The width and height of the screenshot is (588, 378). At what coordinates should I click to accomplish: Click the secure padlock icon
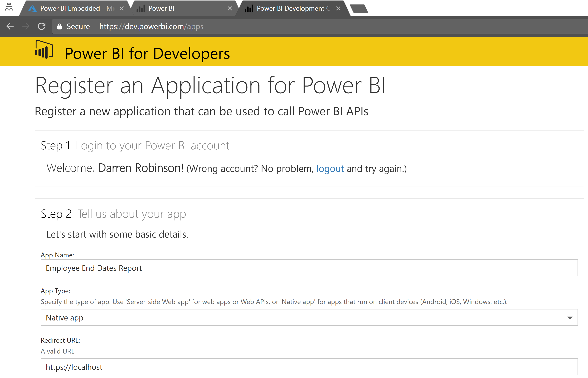(59, 27)
